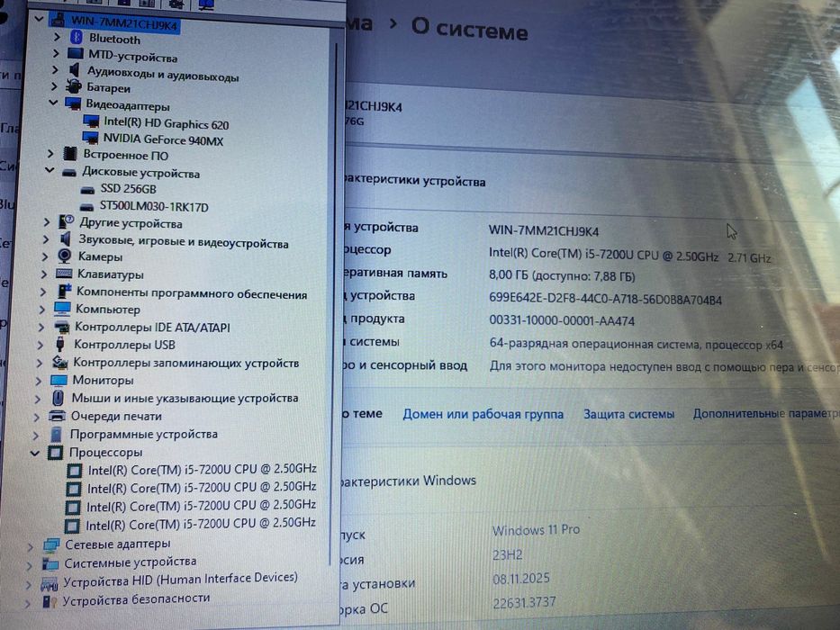The image size is (840, 630).
Task: Select the ST500LM030-1RK17D disk icon
Action: pyautogui.click(x=86, y=207)
